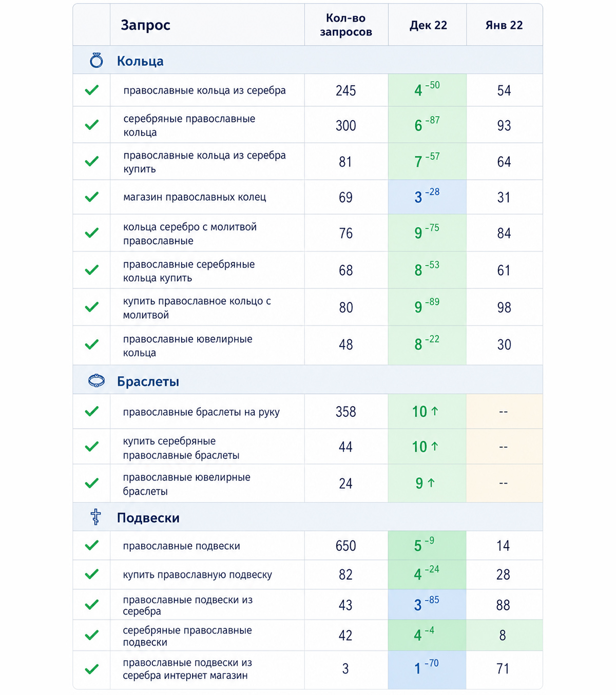Click the blue position cell showing 1 -70
The width and height of the screenshot is (616, 695).
point(427,669)
